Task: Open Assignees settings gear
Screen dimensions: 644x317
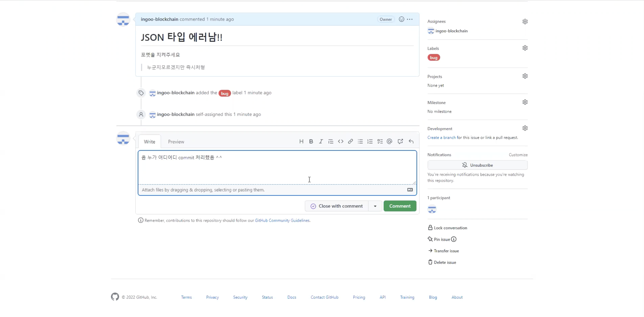Action: tap(525, 21)
